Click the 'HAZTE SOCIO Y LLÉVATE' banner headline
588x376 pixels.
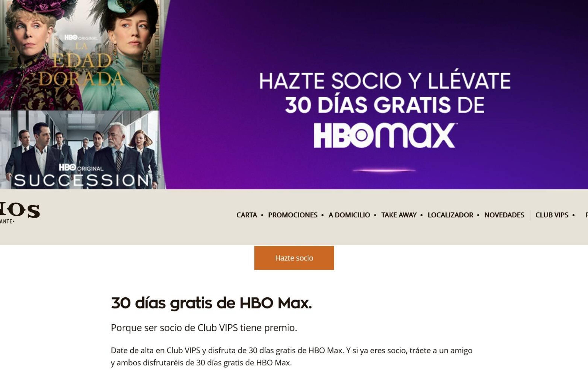(x=385, y=81)
